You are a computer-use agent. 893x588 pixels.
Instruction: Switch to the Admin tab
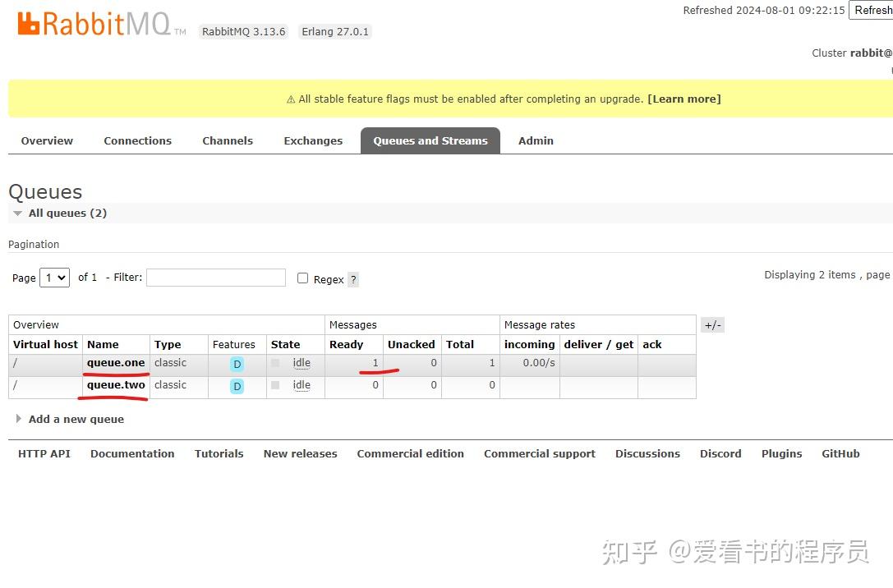(x=536, y=140)
